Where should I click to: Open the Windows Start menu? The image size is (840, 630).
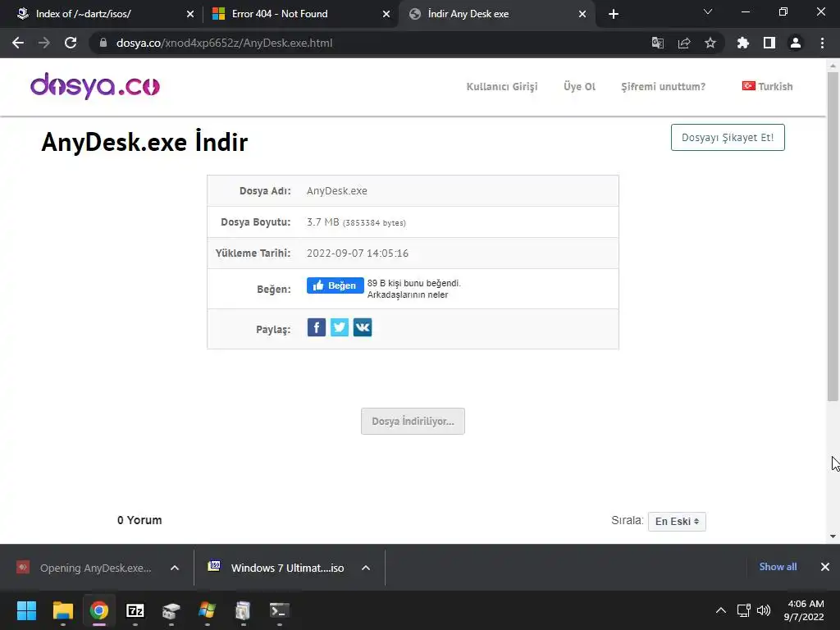[26, 610]
